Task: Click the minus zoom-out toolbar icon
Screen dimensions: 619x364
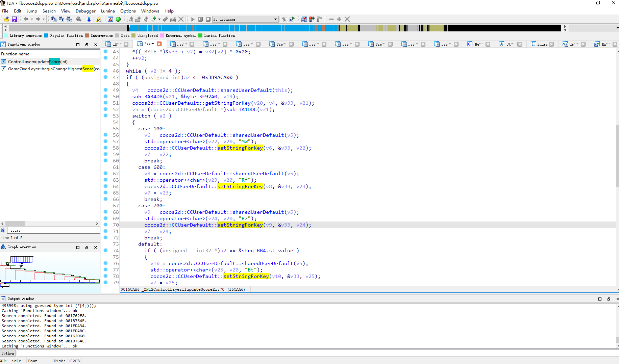Action: coord(331,19)
